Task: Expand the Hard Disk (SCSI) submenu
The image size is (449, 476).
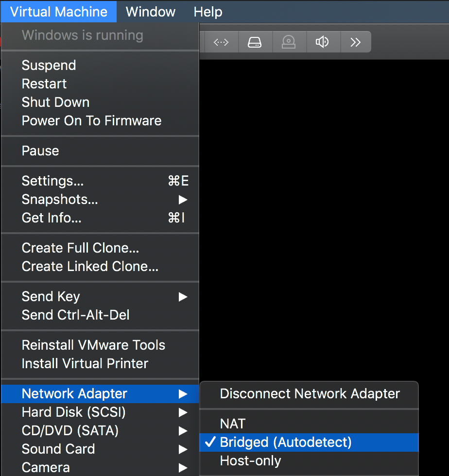Action: 100,412
